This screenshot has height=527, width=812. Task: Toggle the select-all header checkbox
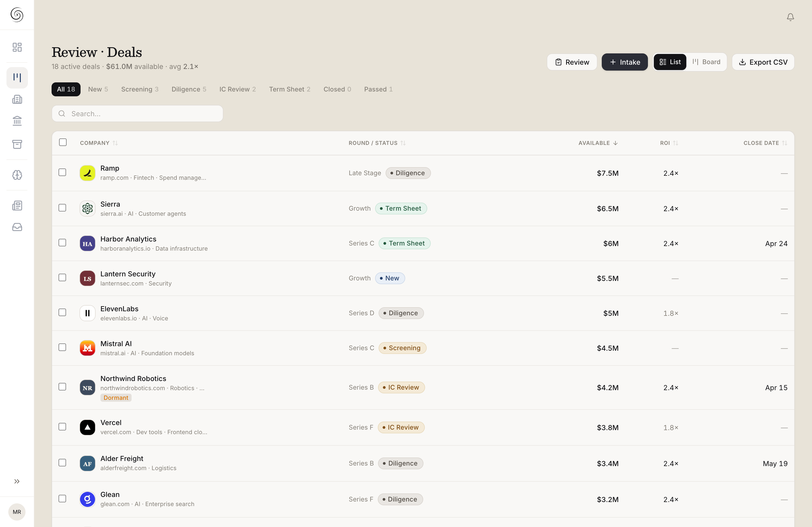63,142
